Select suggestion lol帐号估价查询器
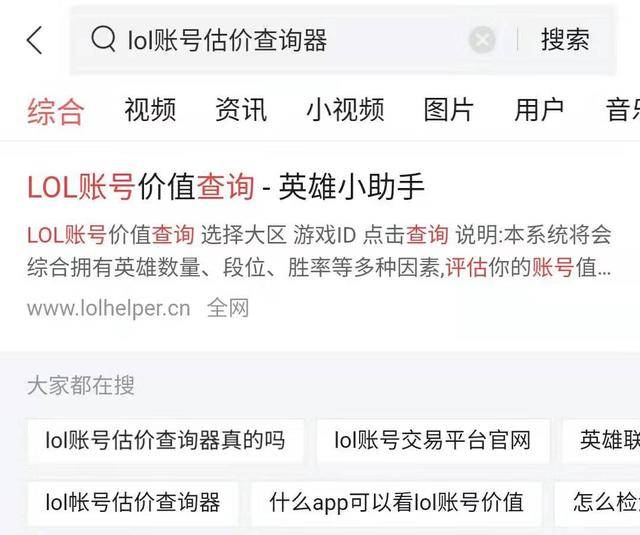 pos(133,502)
